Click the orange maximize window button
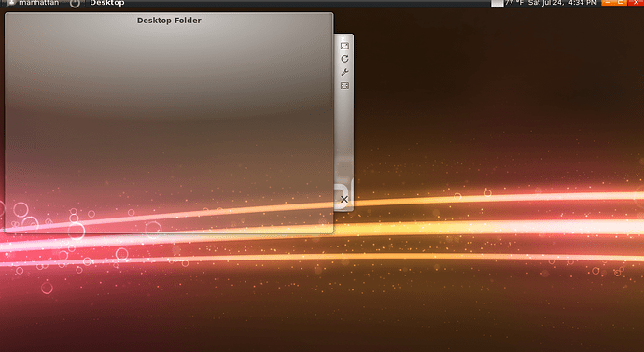Image resolution: width=644 pixels, height=352 pixels. 621,3
